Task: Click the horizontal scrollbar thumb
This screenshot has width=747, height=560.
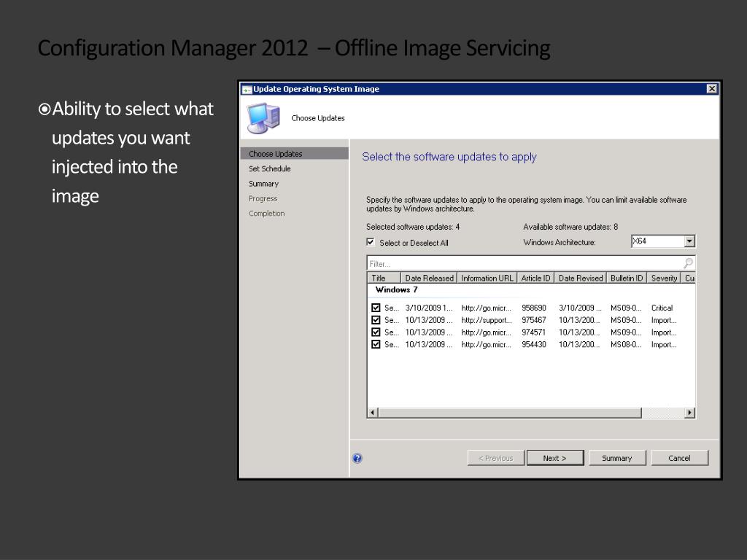Action: tap(510, 413)
